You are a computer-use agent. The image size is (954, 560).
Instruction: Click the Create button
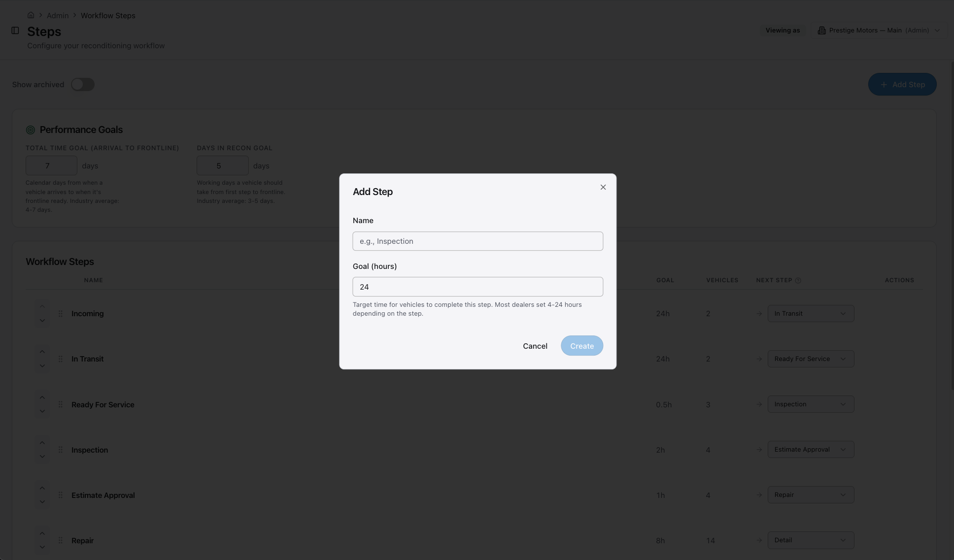pos(582,346)
